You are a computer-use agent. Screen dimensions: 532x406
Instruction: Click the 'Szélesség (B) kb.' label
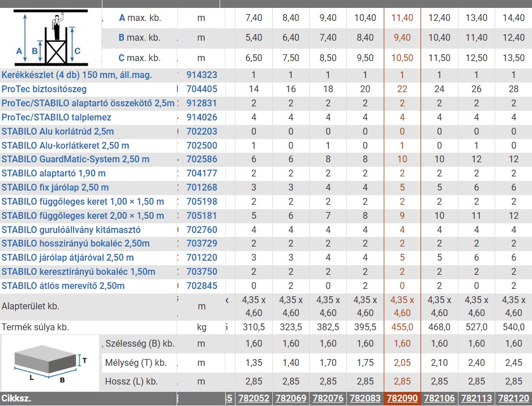pyautogui.click(x=140, y=344)
